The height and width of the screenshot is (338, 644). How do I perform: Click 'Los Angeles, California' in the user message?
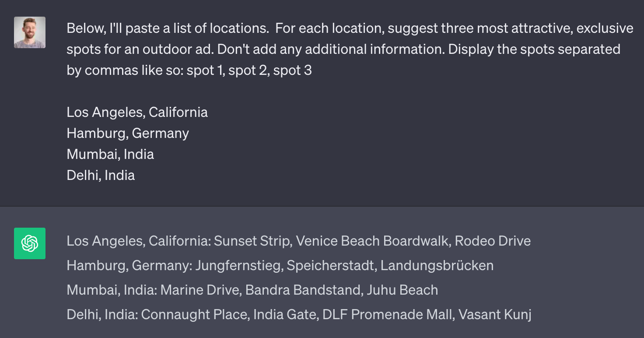137,113
